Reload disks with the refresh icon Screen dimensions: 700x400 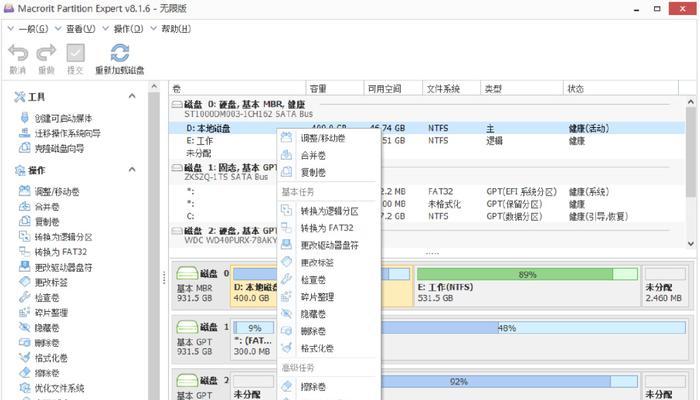click(x=120, y=53)
